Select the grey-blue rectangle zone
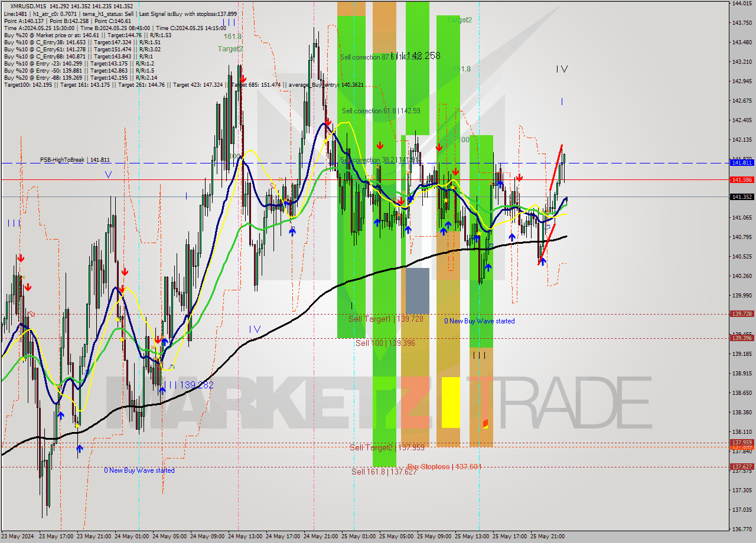The image size is (756, 543). pos(417,290)
